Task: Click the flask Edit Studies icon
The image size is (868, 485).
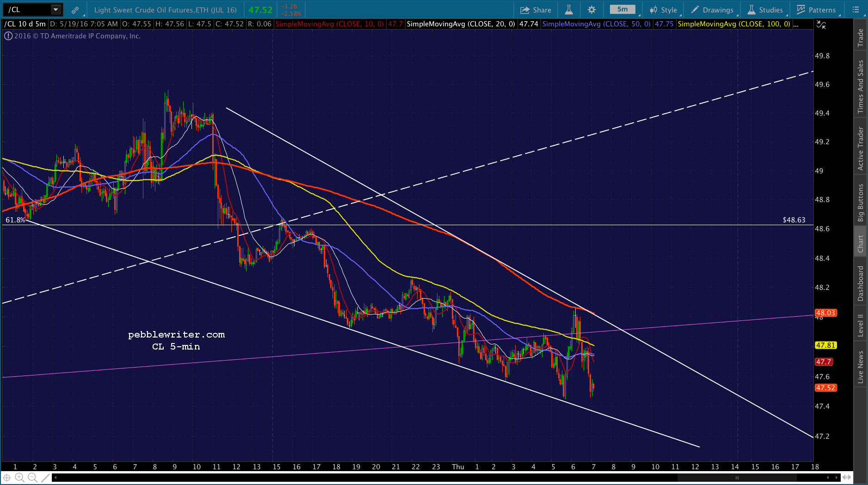Action: (x=569, y=10)
